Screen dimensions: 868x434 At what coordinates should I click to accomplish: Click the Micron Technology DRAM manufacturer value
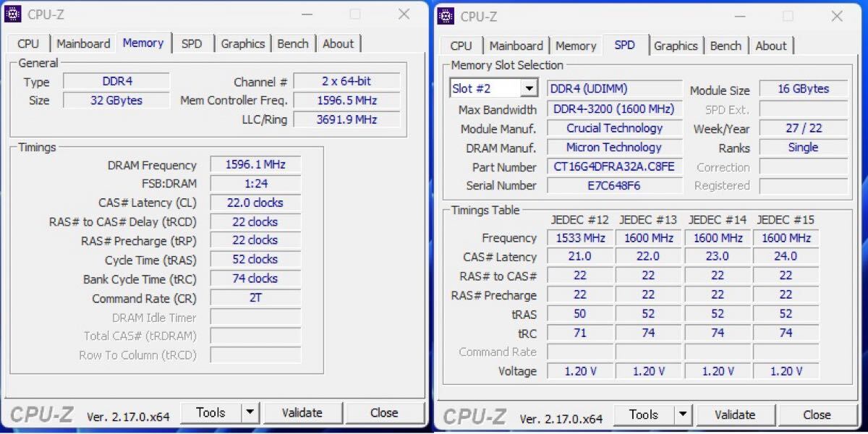(x=614, y=148)
